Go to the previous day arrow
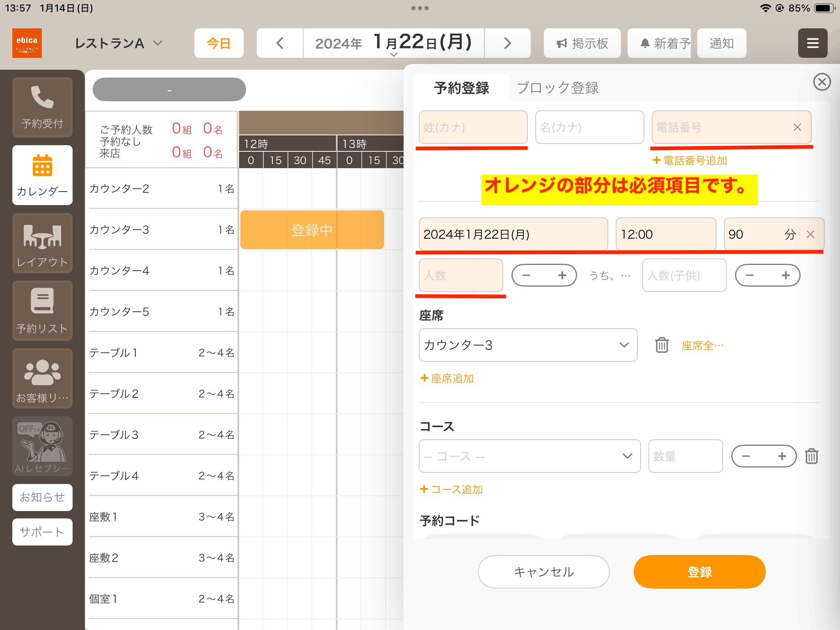The width and height of the screenshot is (840, 630). (280, 43)
